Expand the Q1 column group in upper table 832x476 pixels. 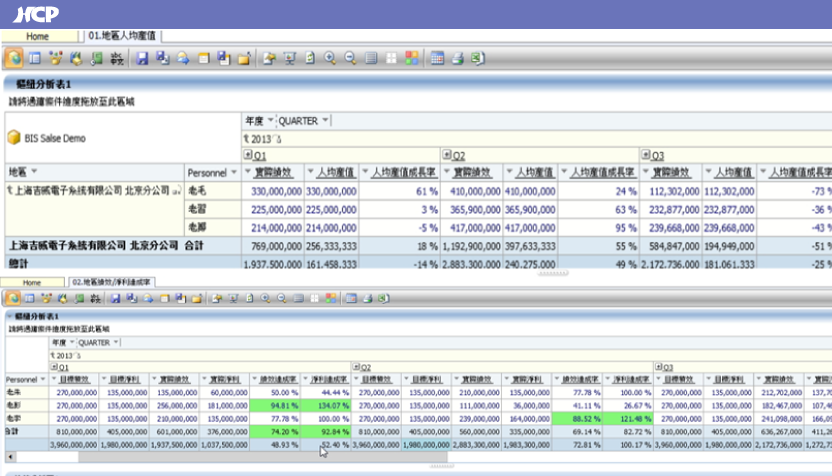click(248, 154)
